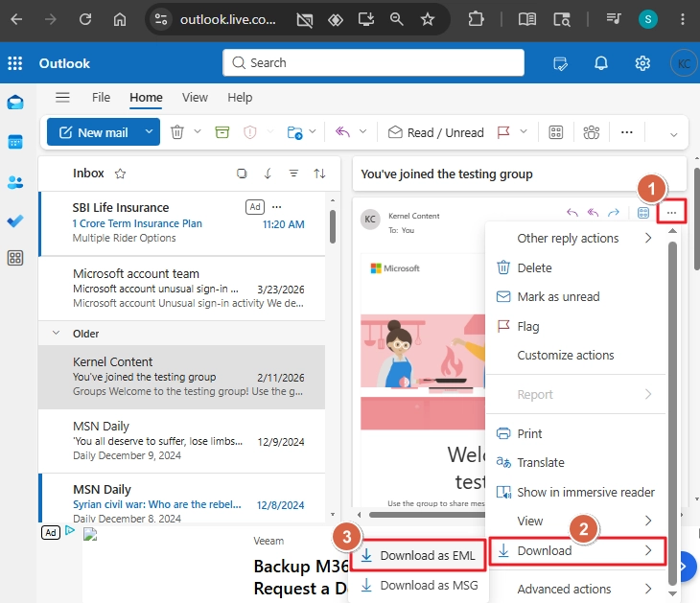This screenshot has width=700, height=603.
Task: Open the Outlook app launcher grid
Action: pyautogui.click(x=15, y=63)
